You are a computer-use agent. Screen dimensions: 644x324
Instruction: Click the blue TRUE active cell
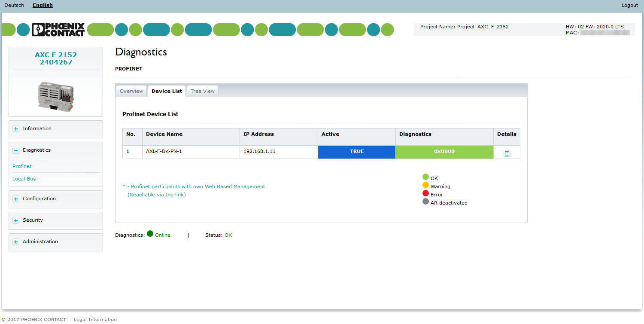tap(357, 152)
